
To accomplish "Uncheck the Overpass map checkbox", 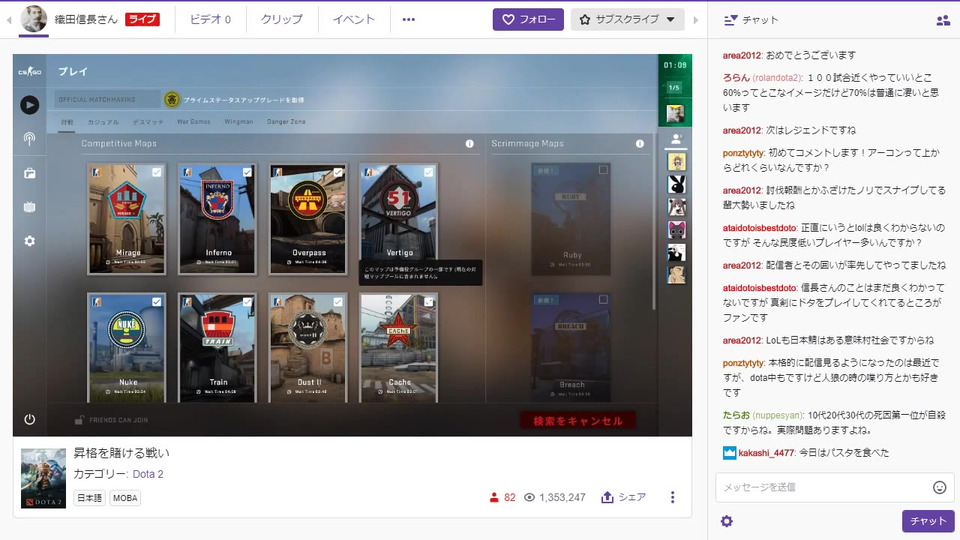I will pyautogui.click(x=338, y=173).
